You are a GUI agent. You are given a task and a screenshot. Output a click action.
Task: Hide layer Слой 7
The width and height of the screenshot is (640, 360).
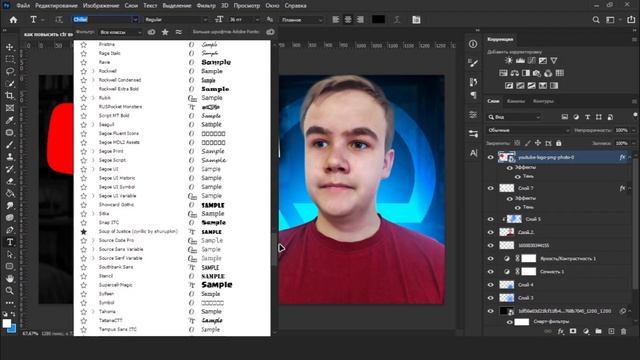491,188
